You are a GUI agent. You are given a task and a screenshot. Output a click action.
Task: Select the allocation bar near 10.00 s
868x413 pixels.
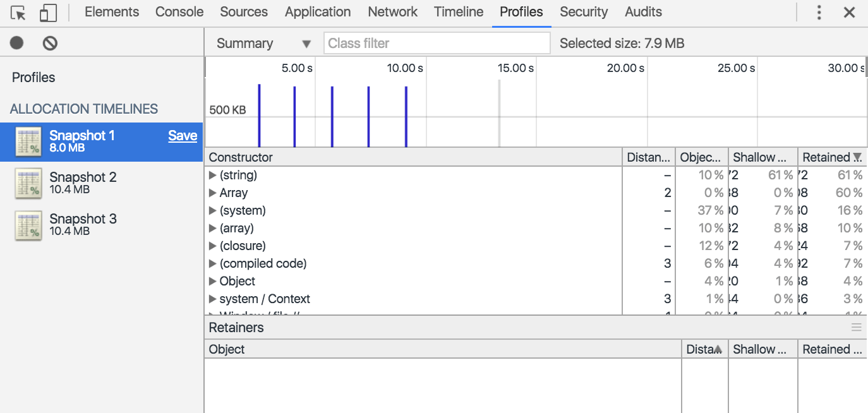(x=406, y=117)
